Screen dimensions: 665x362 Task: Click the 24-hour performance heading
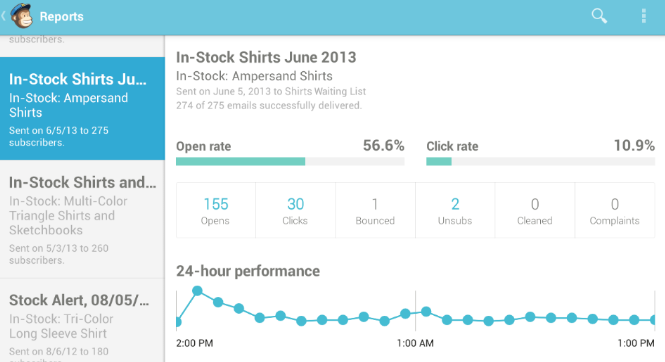tap(248, 271)
